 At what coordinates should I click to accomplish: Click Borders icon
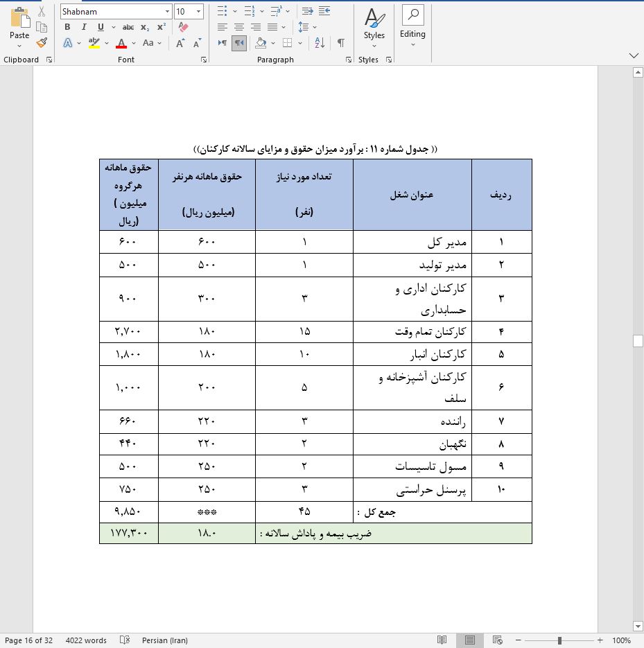[287, 42]
